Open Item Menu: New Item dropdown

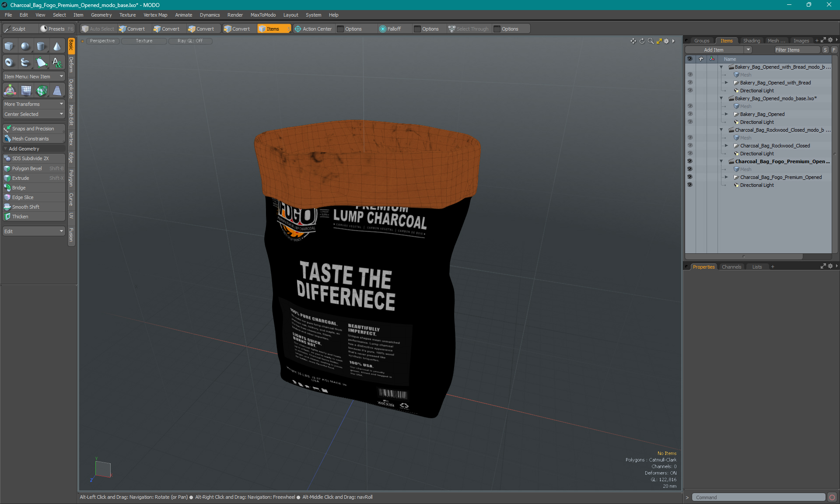tap(34, 77)
